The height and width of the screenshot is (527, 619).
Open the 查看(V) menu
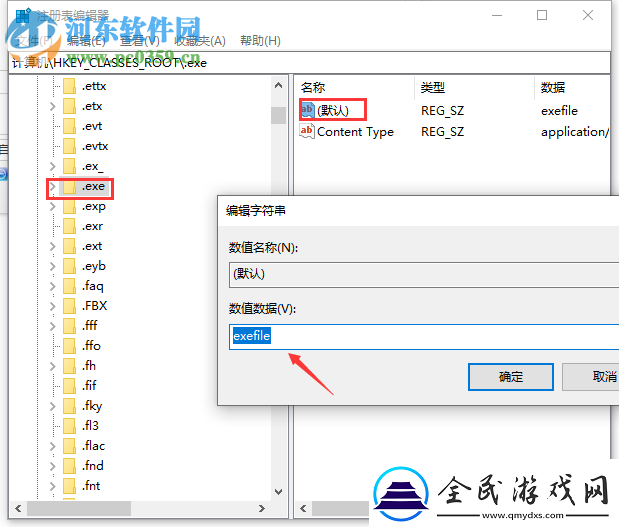point(140,41)
